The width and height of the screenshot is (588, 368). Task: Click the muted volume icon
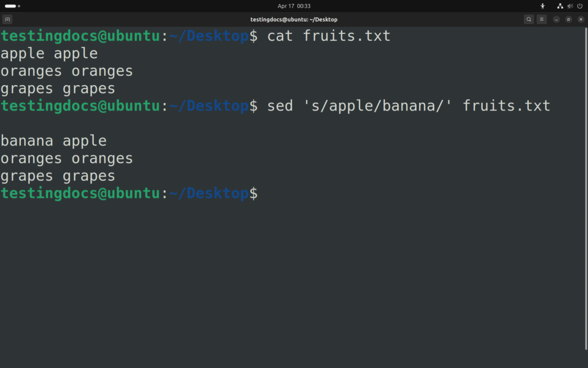570,6
